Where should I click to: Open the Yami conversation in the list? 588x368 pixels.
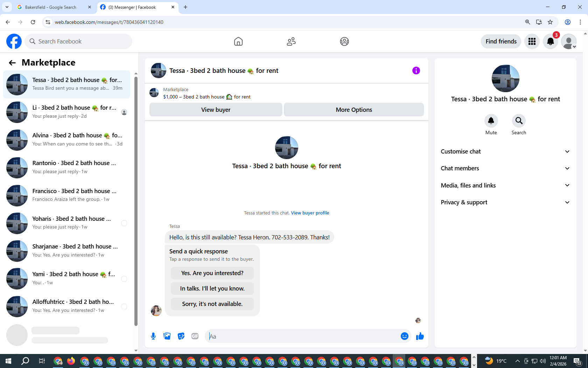pos(66,279)
